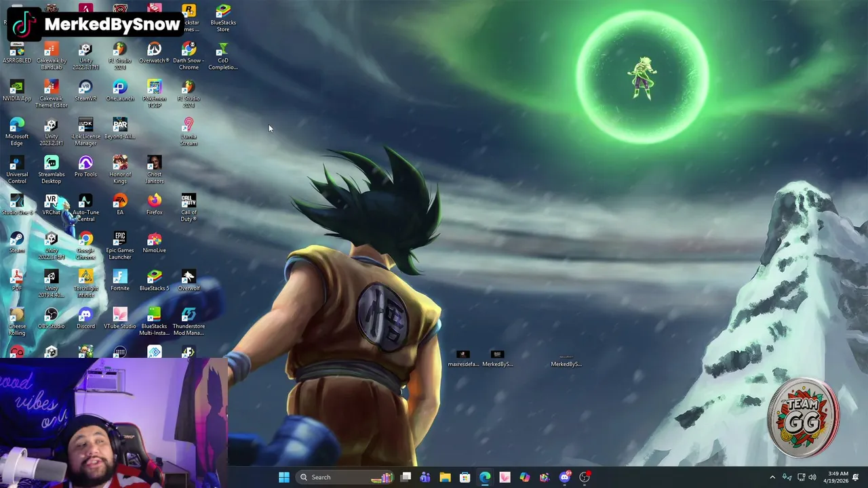This screenshot has width=868, height=488.
Task: Expand the hidden system tray icons
Action: tap(772, 477)
